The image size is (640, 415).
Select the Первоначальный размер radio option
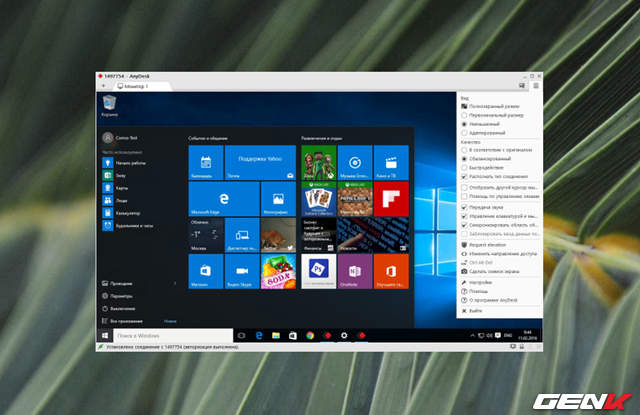[492, 115]
